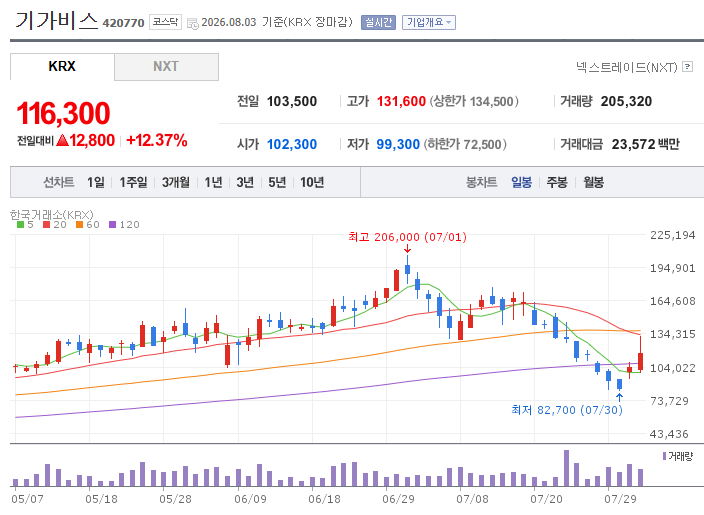This screenshot has width=704, height=515.
Task: Click the 시가 value 102,300
Action: tap(292, 145)
